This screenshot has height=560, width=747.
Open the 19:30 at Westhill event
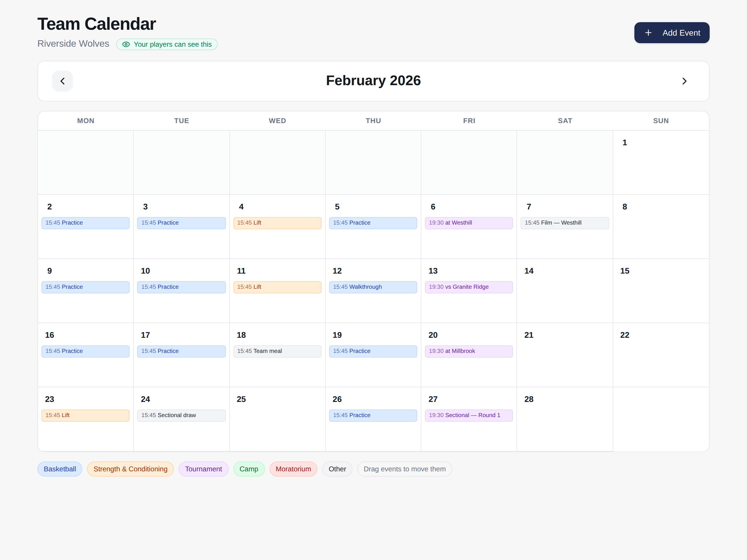click(x=469, y=223)
